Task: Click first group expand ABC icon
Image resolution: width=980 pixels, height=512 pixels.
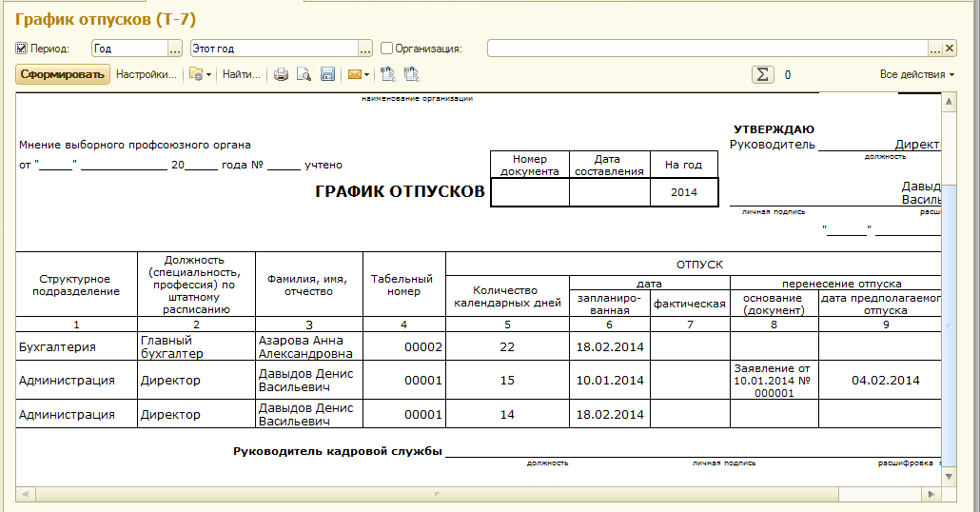Action: pyautogui.click(x=388, y=74)
